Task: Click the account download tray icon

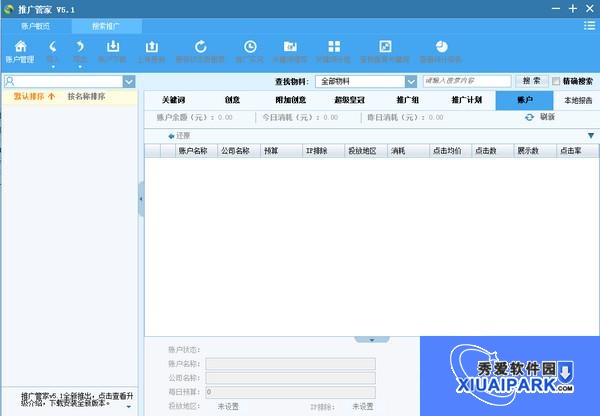Action: coord(112,46)
